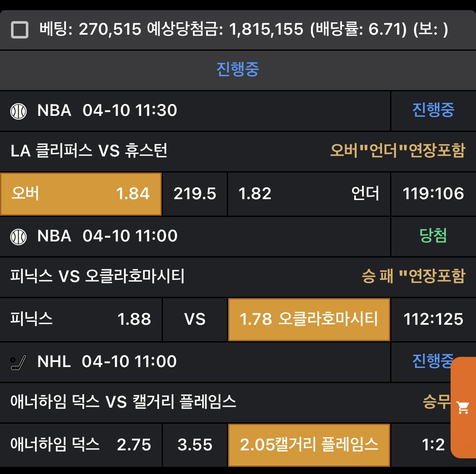Click the 진행중 status bar below bet summary
This screenshot has width=476, height=474.
click(x=238, y=69)
